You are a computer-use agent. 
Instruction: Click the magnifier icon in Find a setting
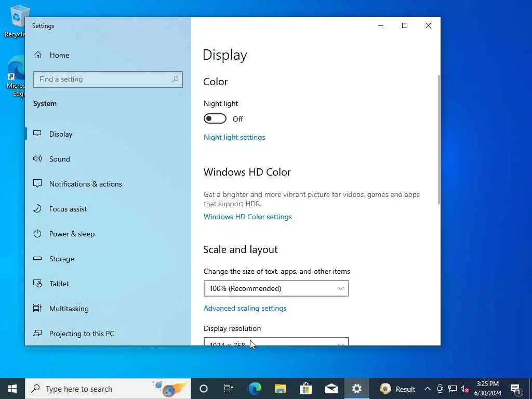(175, 79)
